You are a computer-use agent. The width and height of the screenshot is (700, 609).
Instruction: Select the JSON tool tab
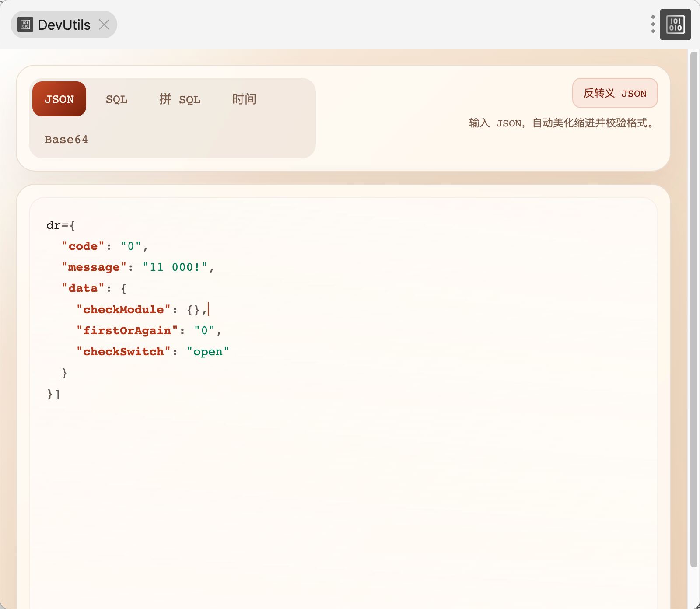pos(59,99)
